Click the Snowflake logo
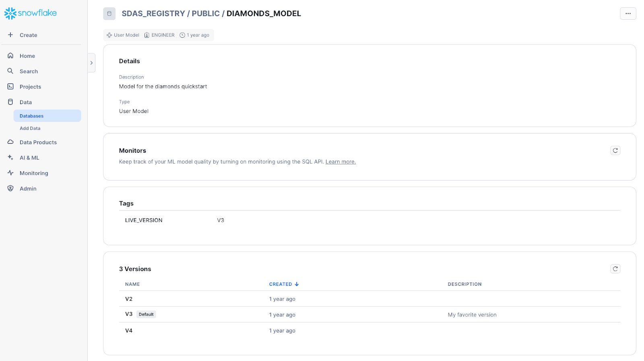This screenshot has width=644, height=361. coord(31,13)
